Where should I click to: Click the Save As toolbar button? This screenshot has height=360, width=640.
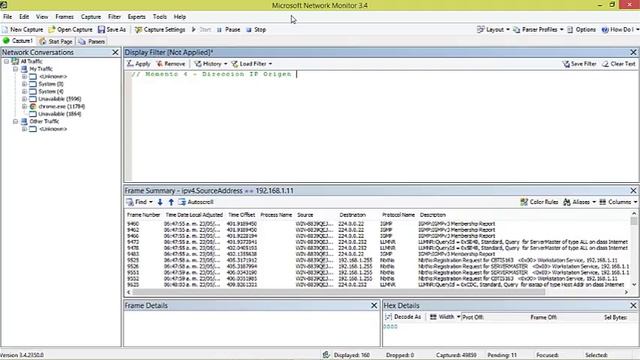click(x=112, y=29)
